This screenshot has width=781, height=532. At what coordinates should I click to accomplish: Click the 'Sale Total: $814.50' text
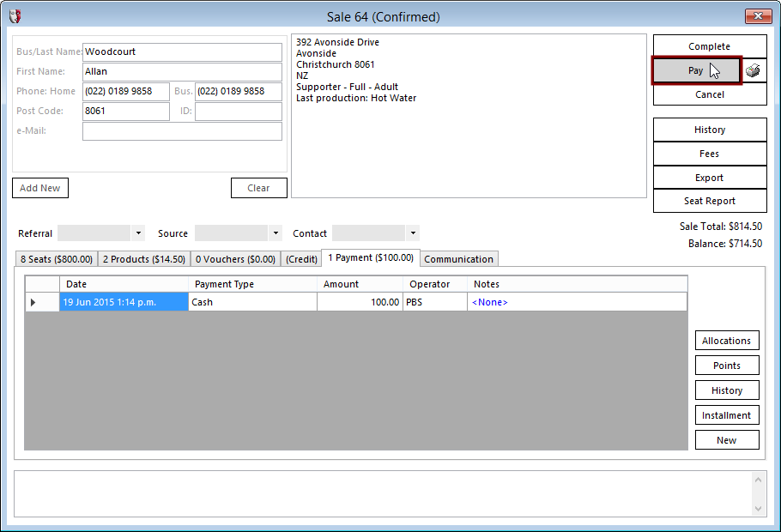pyautogui.click(x=721, y=227)
